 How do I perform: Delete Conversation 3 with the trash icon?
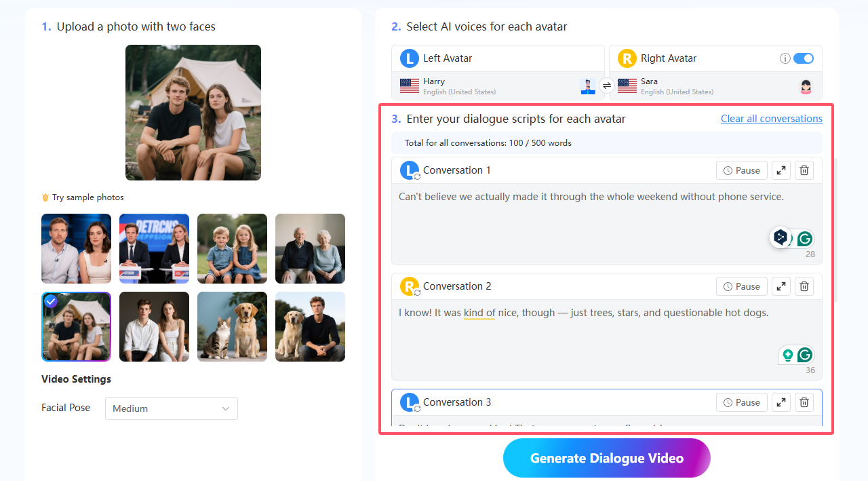pyautogui.click(x=804, y=402)
